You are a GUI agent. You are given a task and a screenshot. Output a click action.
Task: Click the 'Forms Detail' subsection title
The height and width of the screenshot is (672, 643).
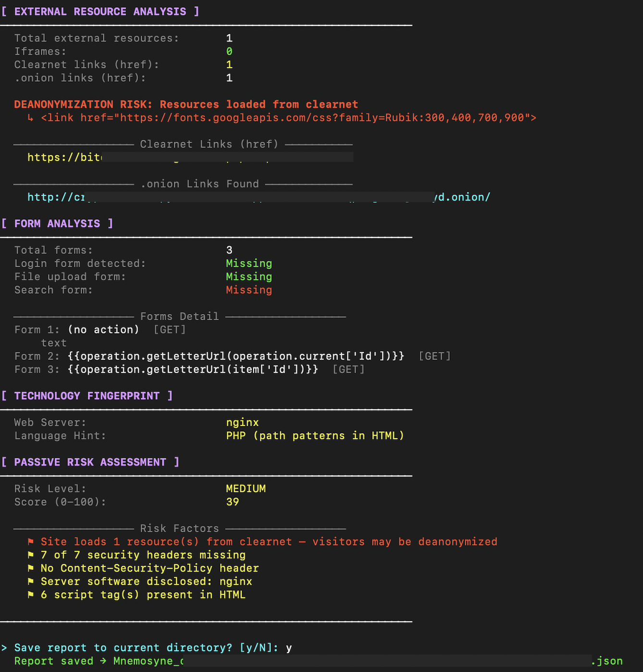click(179, 316)
